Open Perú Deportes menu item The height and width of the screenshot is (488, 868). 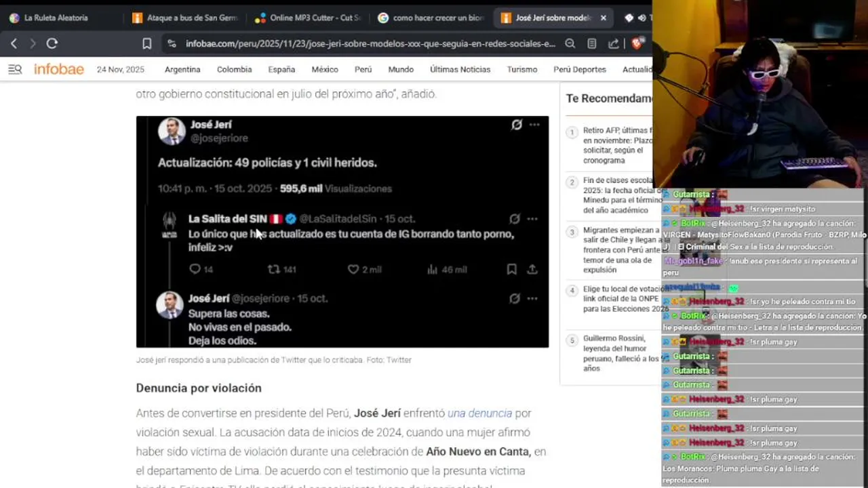(x=580, y=69)
